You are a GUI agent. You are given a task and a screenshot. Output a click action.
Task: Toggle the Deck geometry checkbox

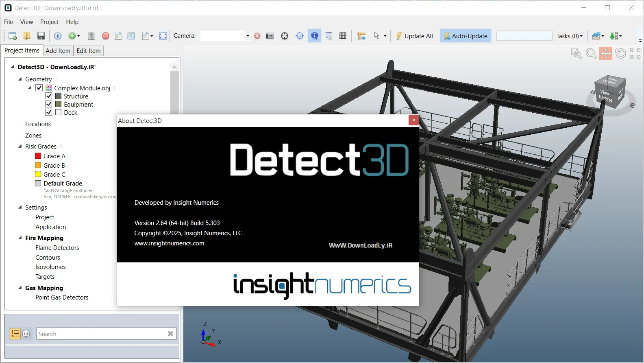pos(49,112)
